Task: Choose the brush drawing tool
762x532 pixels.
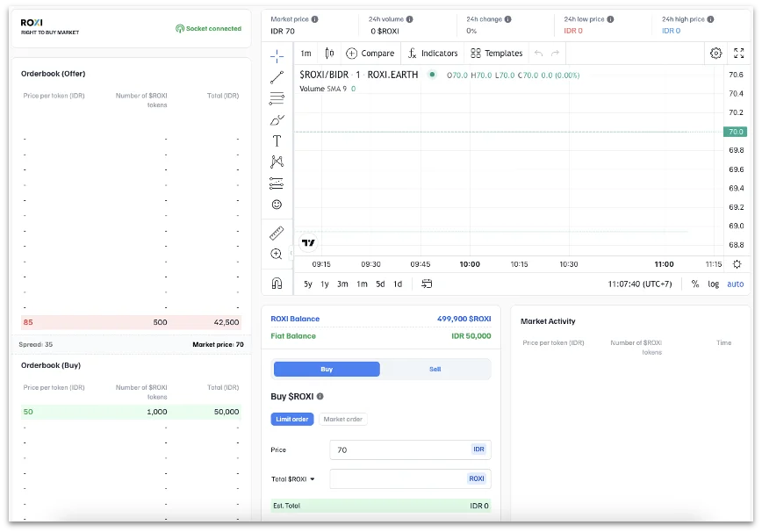Action: click(277, 119)
